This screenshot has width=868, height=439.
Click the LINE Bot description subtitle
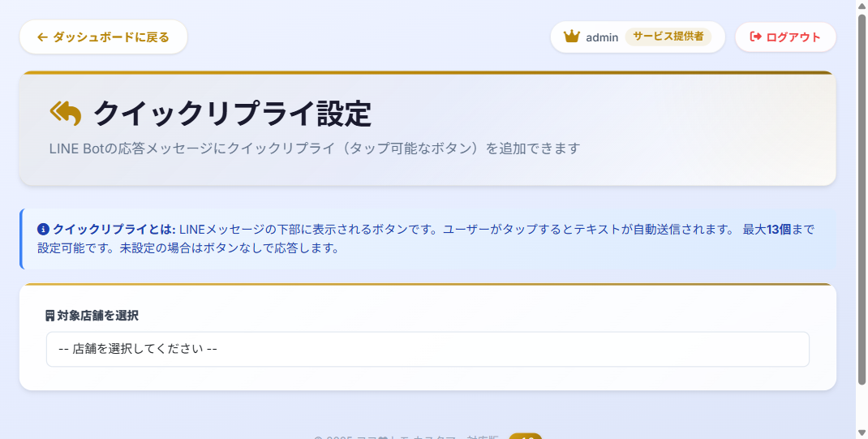(315, 148)
